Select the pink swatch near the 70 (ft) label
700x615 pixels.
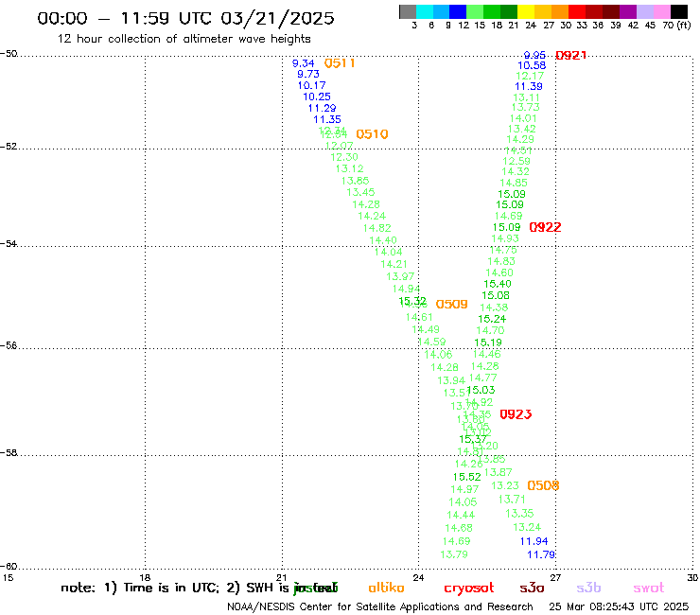661,11
